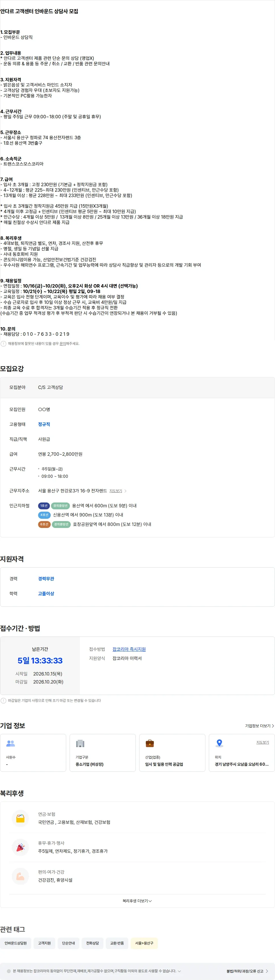
Task: Click 경의중앙선 badge beside 용산역
Action: (x=60, y=506)
